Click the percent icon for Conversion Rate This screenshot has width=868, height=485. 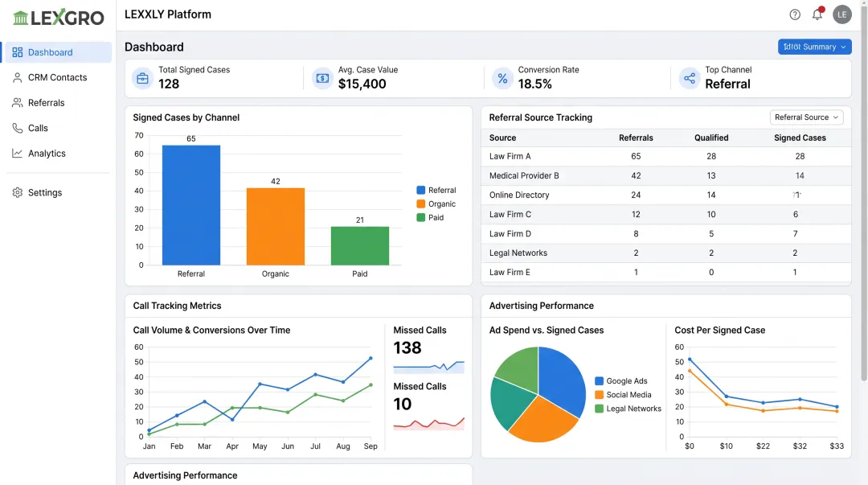click(502, 78)
